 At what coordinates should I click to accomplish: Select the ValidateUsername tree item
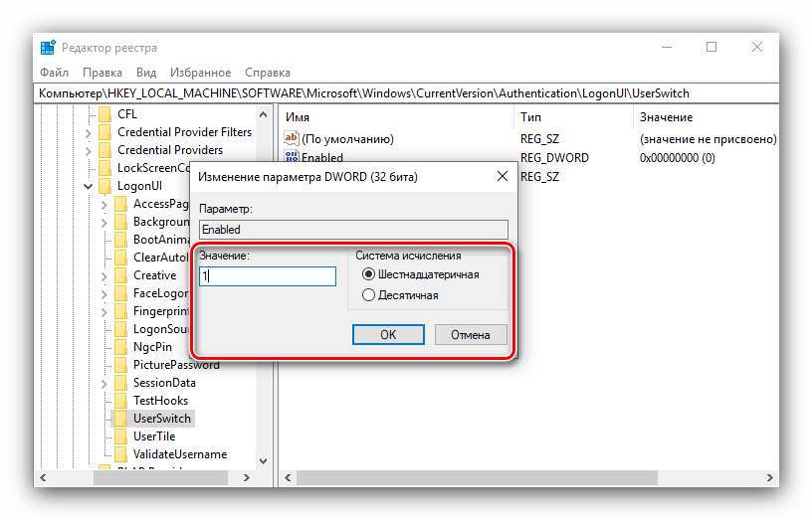180,454
